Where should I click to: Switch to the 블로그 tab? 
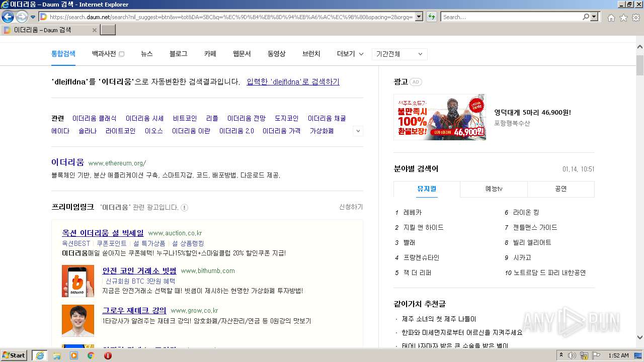179,54
